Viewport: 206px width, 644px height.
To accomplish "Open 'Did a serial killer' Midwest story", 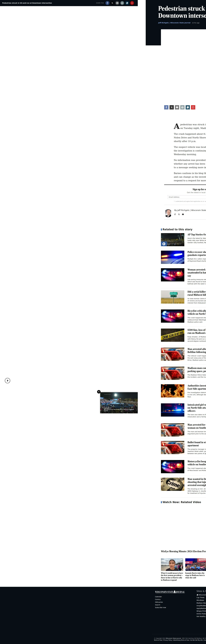I will coord(197,293).
